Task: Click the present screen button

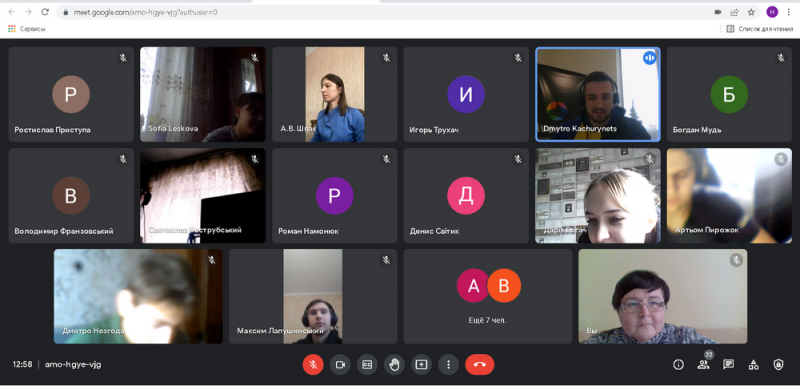Action: pyautogui.click(x=421, y=365)
